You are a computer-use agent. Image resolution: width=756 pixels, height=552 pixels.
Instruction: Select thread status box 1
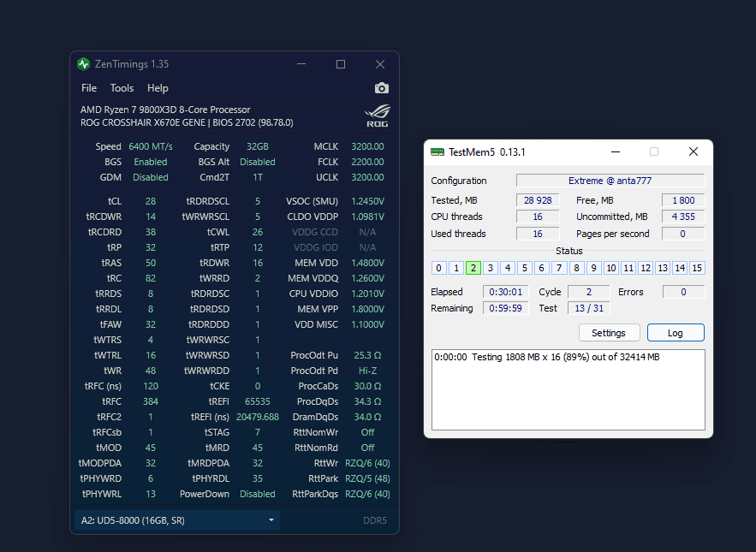click(x=456, y=268)
